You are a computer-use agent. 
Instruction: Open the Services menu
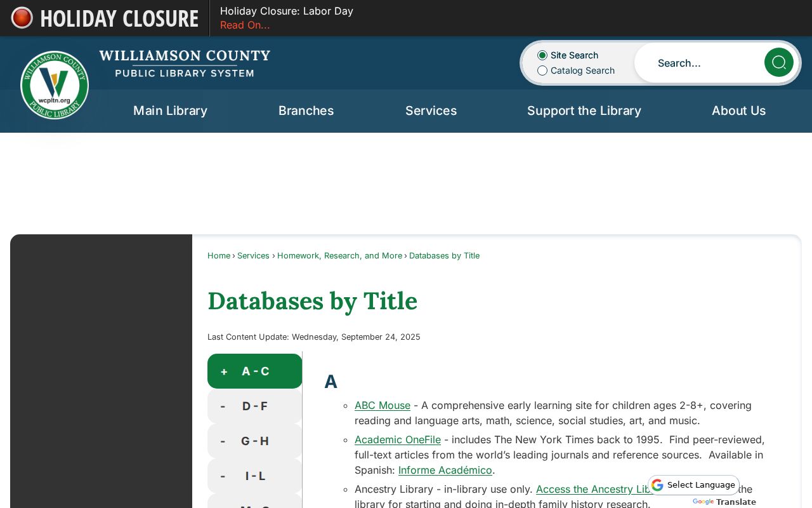pos(431,110)
